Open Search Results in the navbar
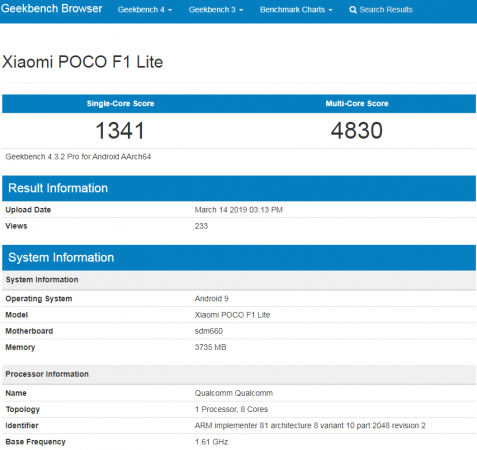 coord(381,10)
